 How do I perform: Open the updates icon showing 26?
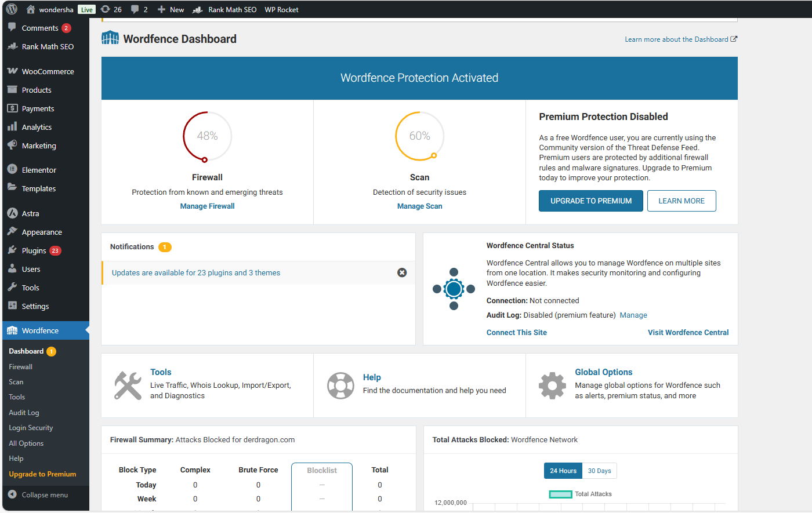click(x=111, y=9)
